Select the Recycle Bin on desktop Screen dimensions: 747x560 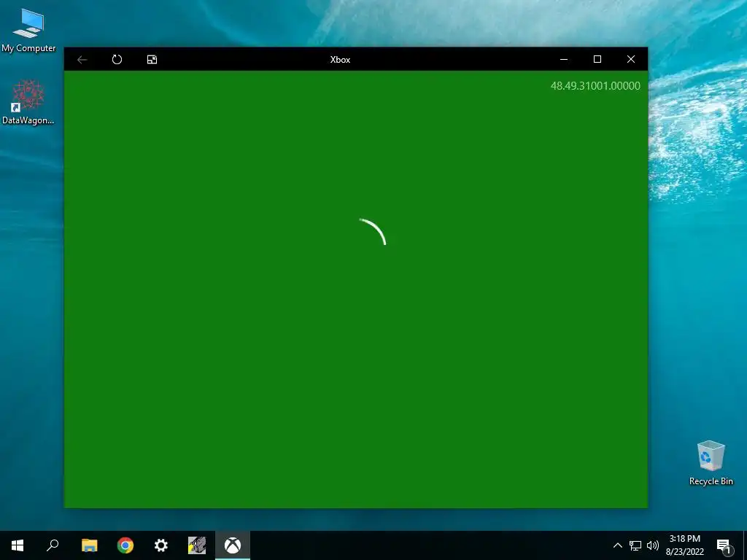pos(711,463)
